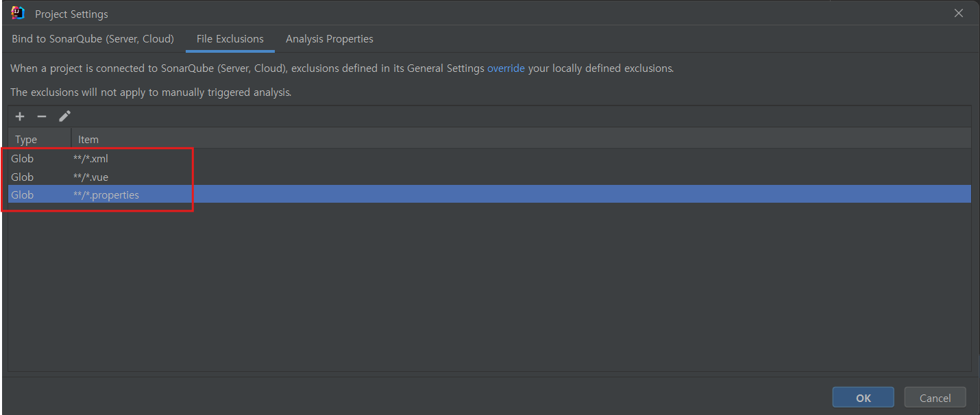
Task: Select the **/*.vue exclusion item
Action: click(x=90, y=177)
